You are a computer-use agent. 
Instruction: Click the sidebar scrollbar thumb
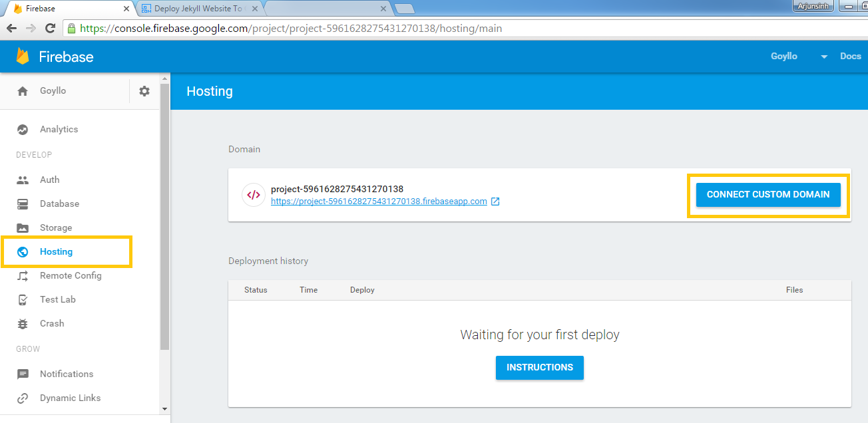tap(165, 216)
